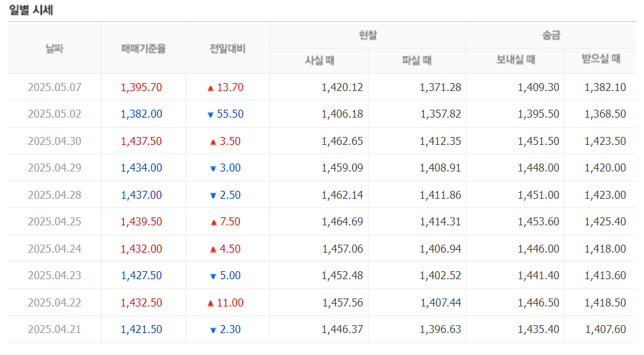Click the daily change value 3.00
The width and height of the screenshot is (644, 355).
pos(230,168)
